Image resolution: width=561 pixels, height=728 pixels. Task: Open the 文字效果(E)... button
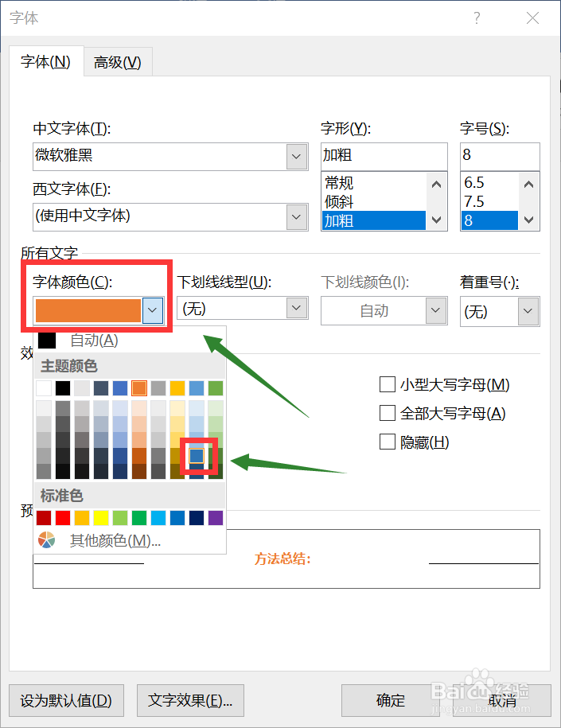tap(190, 700)
